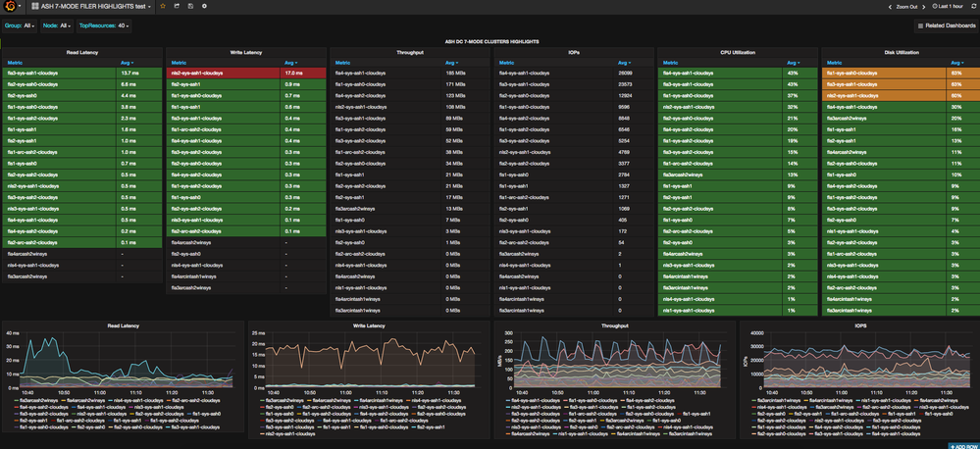Image resolution: width=980 pixels, height=449 pixels.
Task: Click the Add Row button
Action: click(962, 446)
